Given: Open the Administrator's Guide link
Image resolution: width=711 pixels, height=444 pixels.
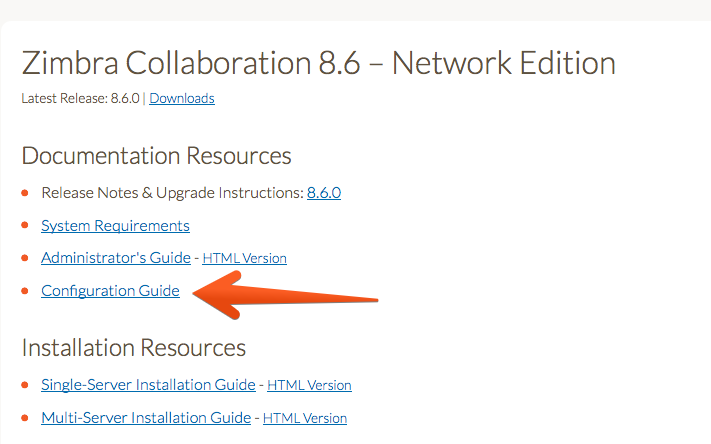Looking at the screenshot, I should coord(116,258).
